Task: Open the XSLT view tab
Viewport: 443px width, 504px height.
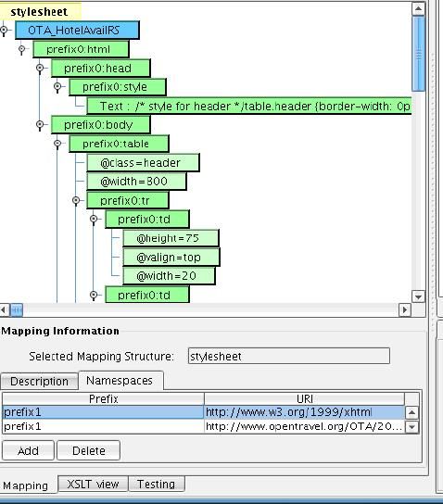Action: point(93,484)
